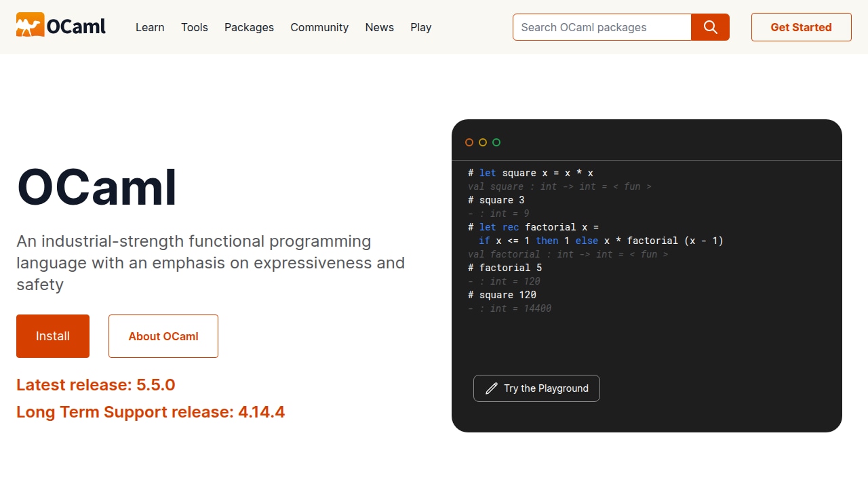Viewport: 868px width, 488px height.
Task: Click the '- : int = 9' output
Action: click(498, 213)
